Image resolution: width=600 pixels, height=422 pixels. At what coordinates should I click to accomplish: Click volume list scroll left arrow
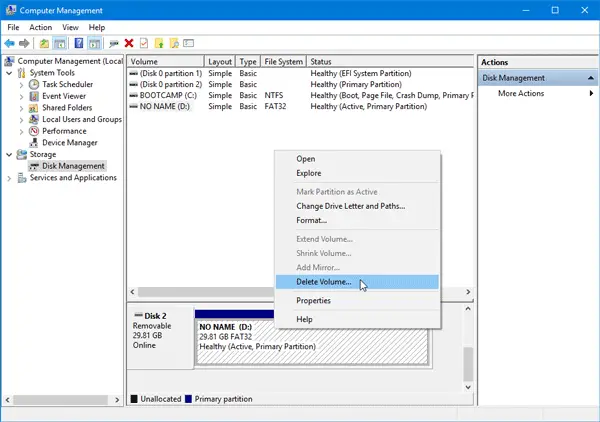tap(132, 292)
